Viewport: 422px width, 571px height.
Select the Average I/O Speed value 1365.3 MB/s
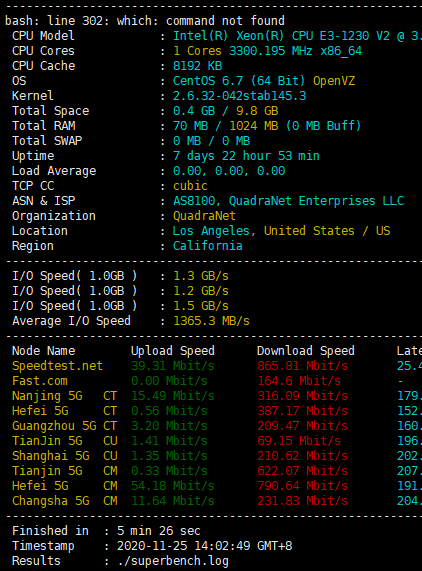[x=211, y=320]
